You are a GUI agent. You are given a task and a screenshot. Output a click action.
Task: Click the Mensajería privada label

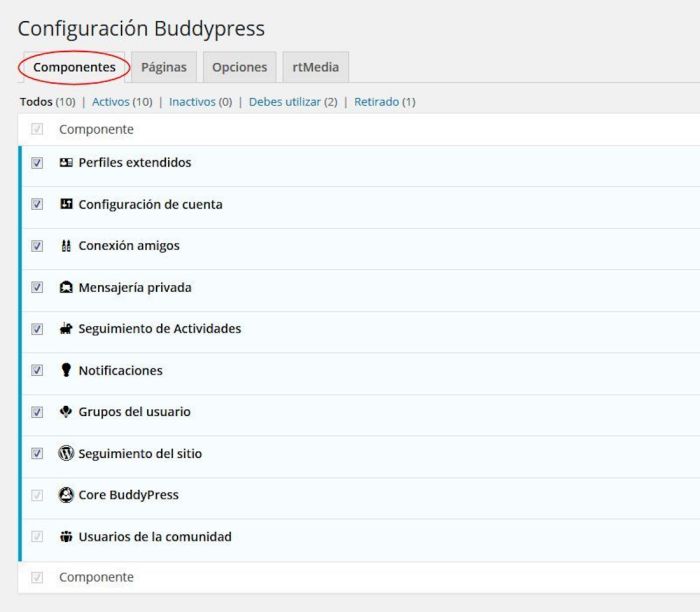(135, 287)
